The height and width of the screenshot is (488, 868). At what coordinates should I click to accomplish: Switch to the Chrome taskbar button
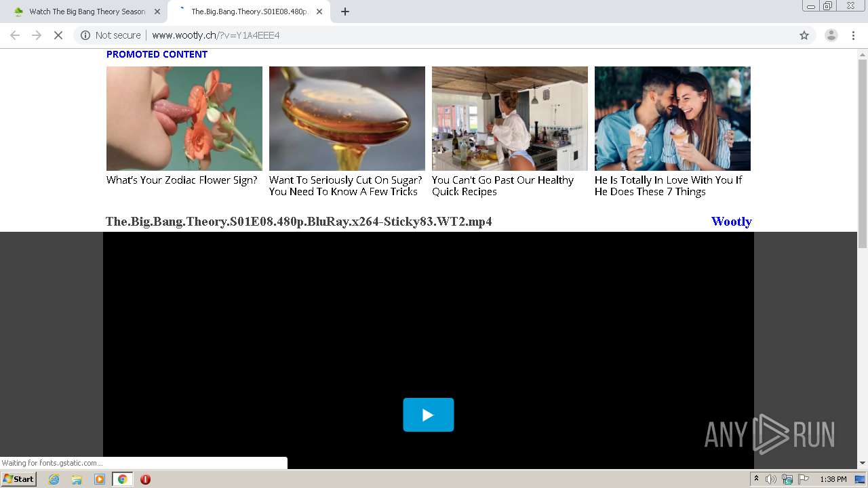tap(122, 479)
